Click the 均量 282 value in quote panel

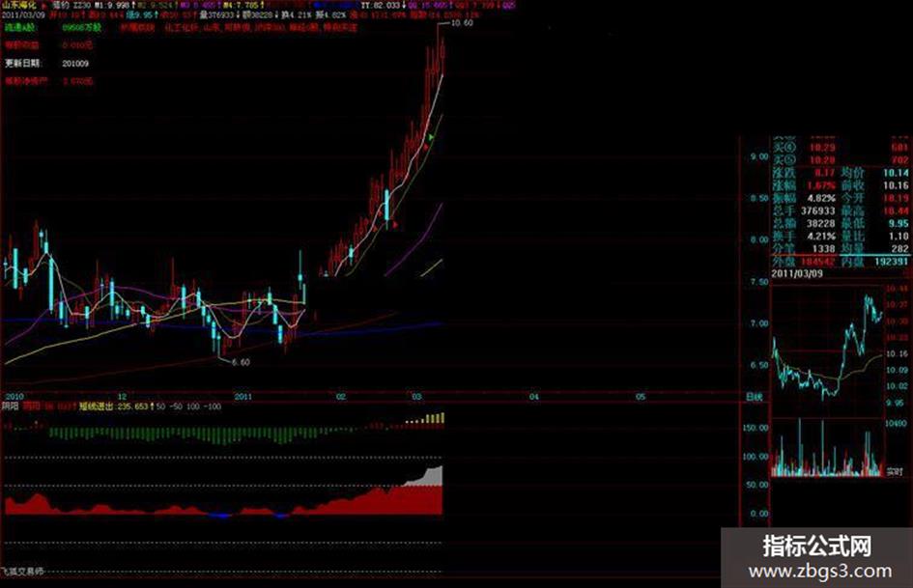pyautogui.click(x=900, y=248)
